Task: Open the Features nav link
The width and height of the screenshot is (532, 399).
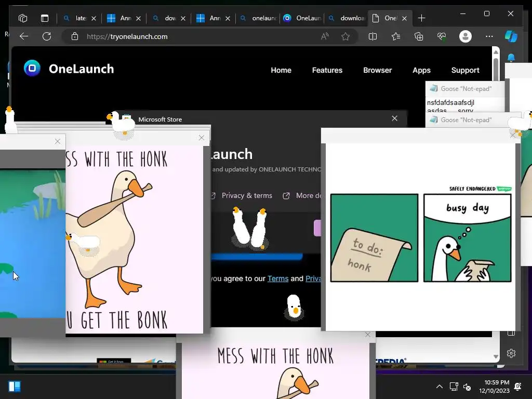Action: point(327,70)
